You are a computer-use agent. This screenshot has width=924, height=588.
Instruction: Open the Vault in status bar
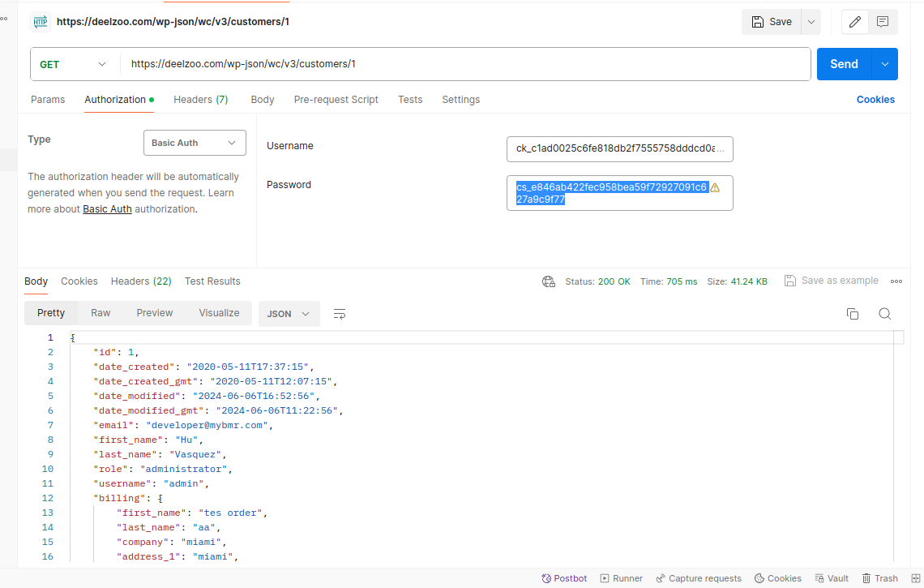tap(832, 578)
